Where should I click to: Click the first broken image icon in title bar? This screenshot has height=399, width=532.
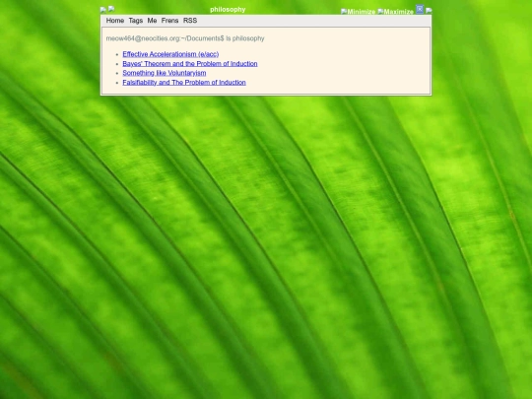point(103,10)
